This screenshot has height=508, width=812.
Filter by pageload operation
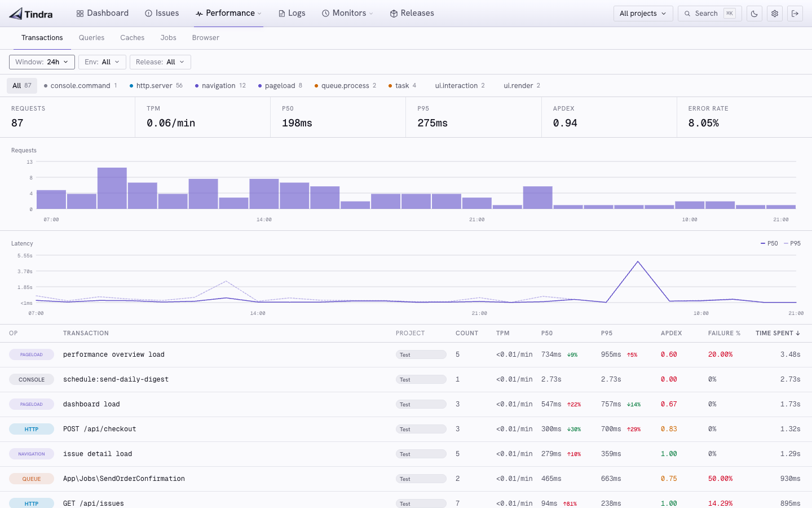280,86
